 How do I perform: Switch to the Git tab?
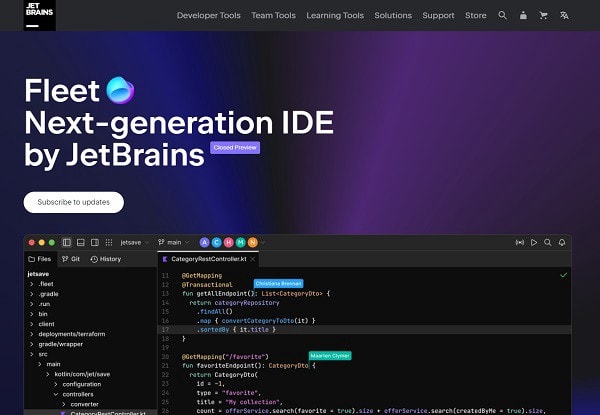click(71, 259)
